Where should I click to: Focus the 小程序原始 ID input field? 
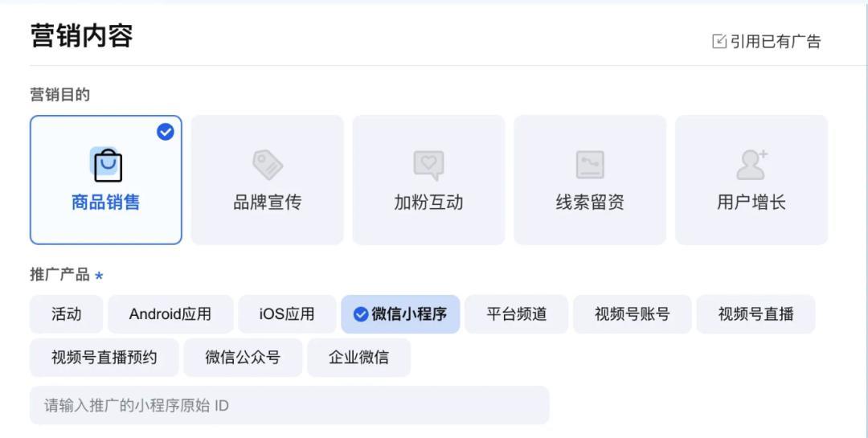click(289, 405)
